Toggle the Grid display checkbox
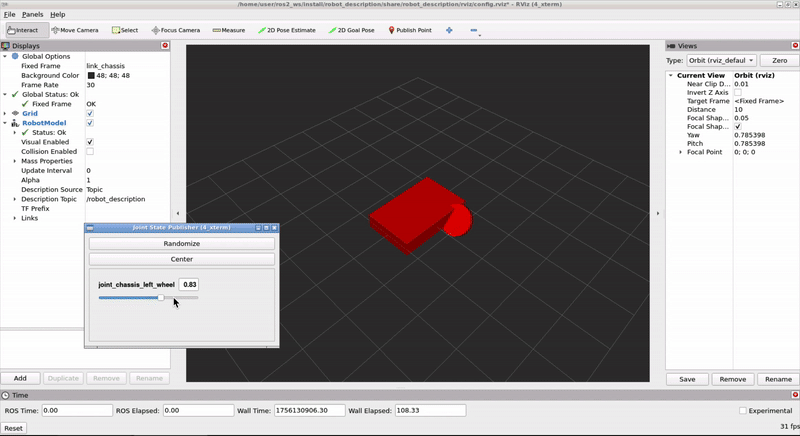Image resolution: width=800 pixels, height=436 pixels. 90,113
